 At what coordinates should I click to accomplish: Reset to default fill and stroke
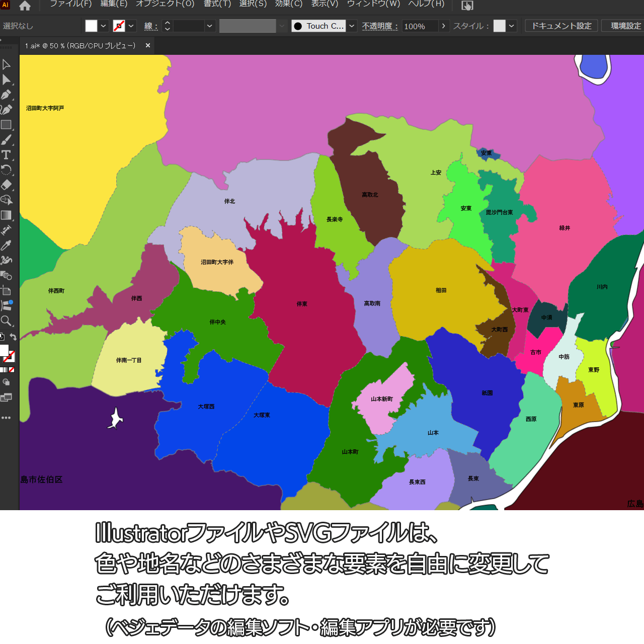(2, 337)
